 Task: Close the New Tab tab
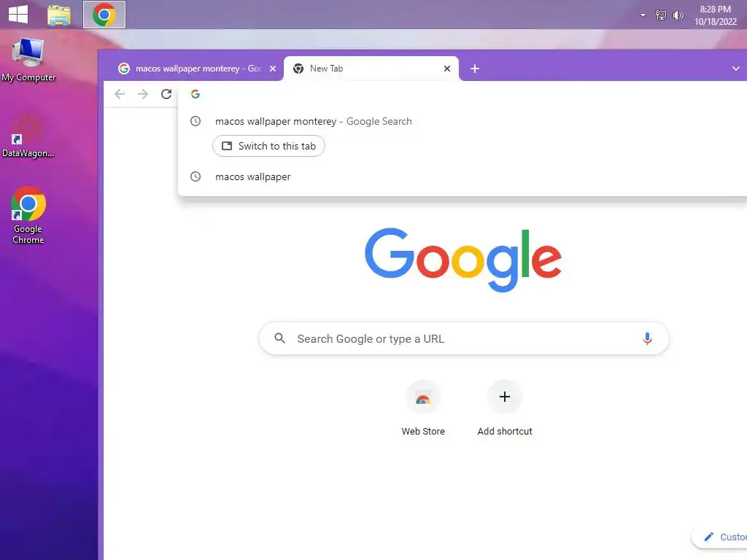[x=447, y=69]
